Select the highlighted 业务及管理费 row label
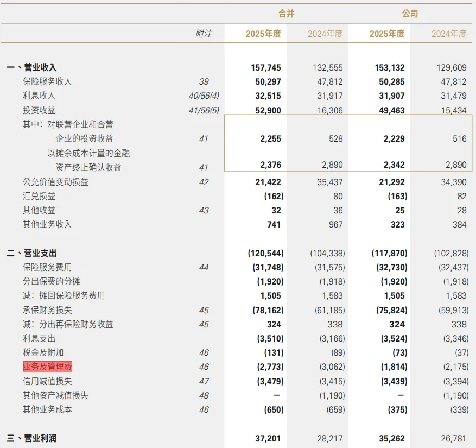 48,367
